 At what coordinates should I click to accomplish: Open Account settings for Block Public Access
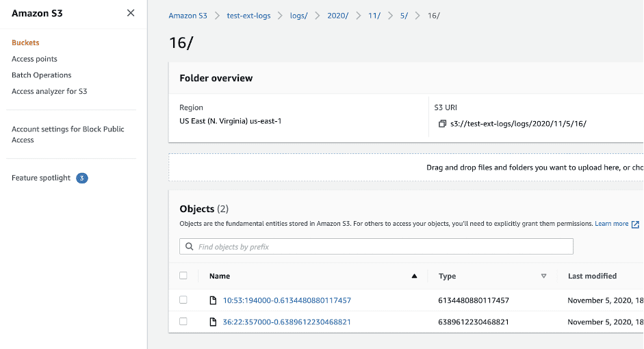click(x=68, y=134)
